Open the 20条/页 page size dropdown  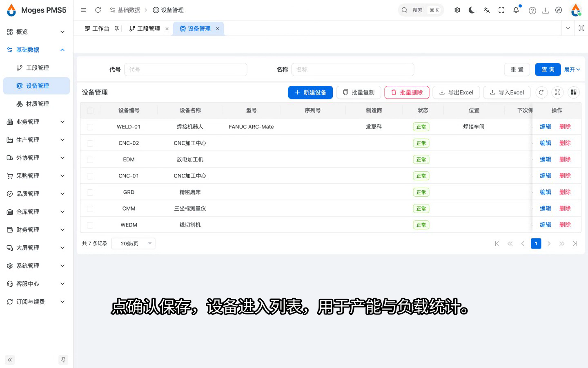pyautogui.click(x=133, y=244)
